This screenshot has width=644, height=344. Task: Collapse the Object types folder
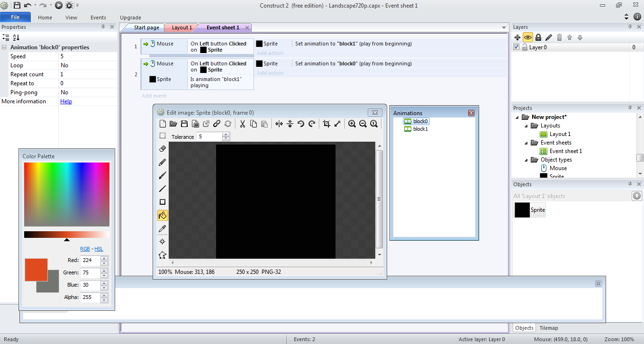tap(526, 160)
